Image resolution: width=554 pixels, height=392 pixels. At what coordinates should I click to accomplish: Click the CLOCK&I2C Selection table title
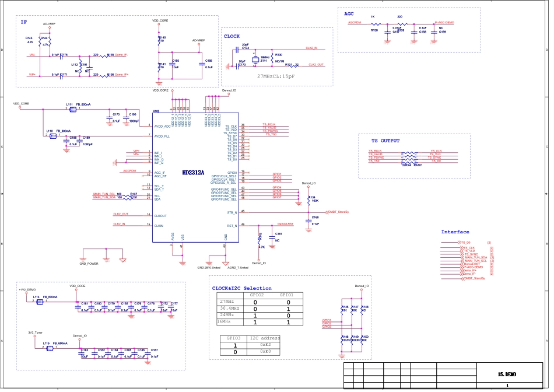[241, 288]
